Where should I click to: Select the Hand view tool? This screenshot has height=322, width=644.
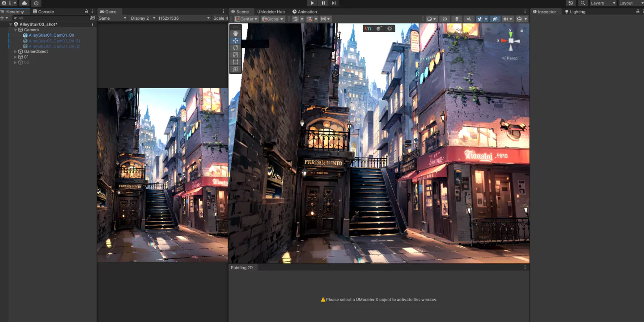point(236,34)
